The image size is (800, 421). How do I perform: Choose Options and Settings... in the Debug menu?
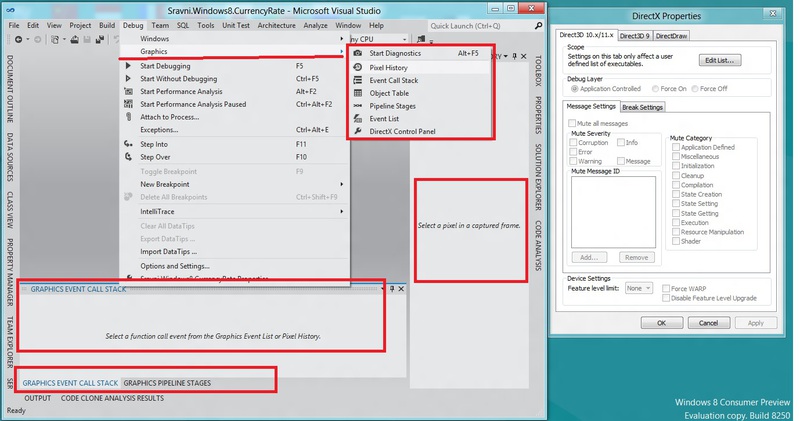[175, 266]
